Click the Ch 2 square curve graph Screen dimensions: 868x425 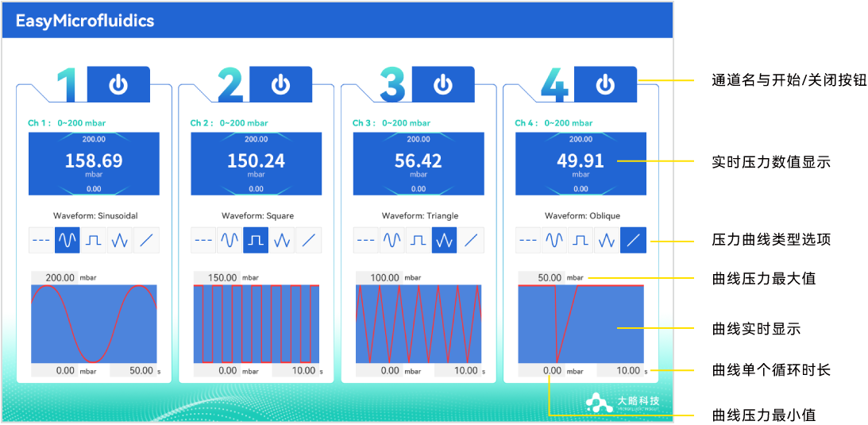pos(257,324)
